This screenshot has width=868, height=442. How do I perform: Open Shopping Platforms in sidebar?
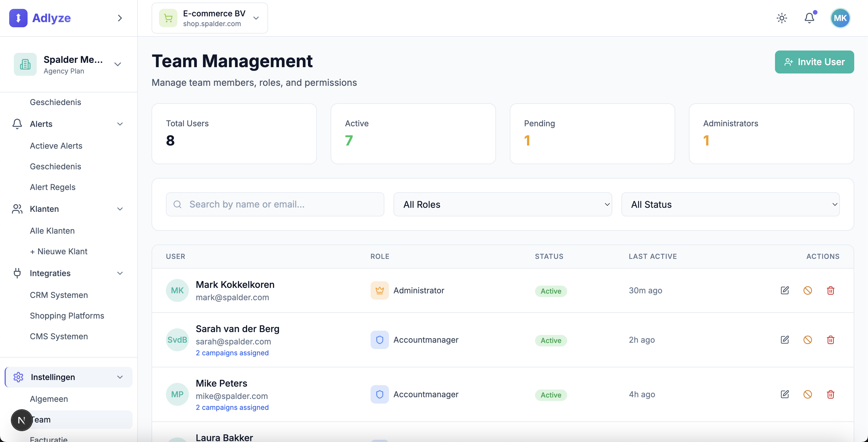coord(67,316)
